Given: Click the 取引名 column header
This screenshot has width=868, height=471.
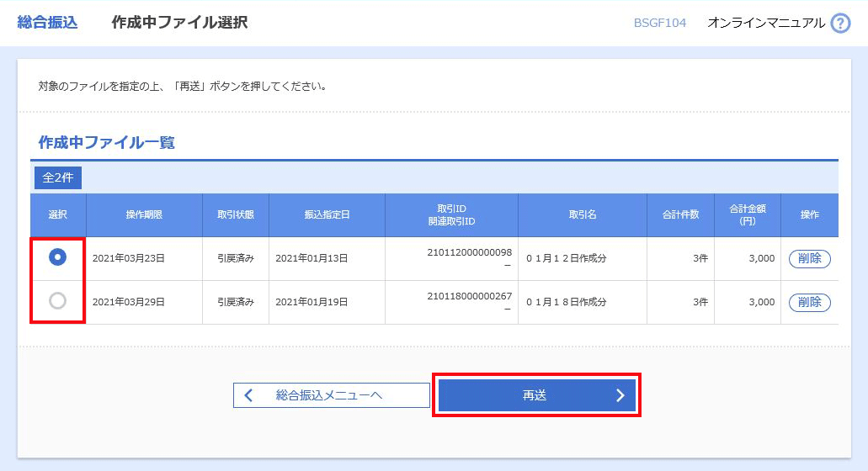Looking at the screenshot, I should tap(582, 215).
